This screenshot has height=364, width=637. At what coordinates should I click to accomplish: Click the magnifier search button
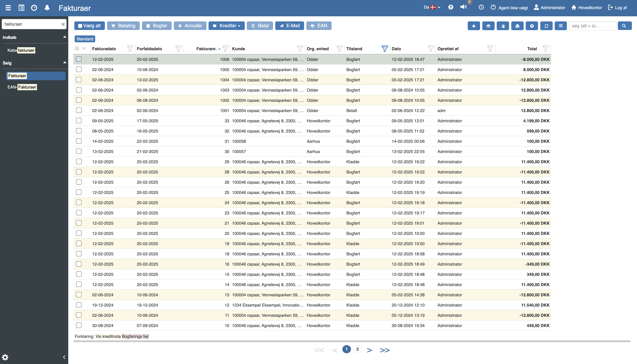[x=624, y=26]
